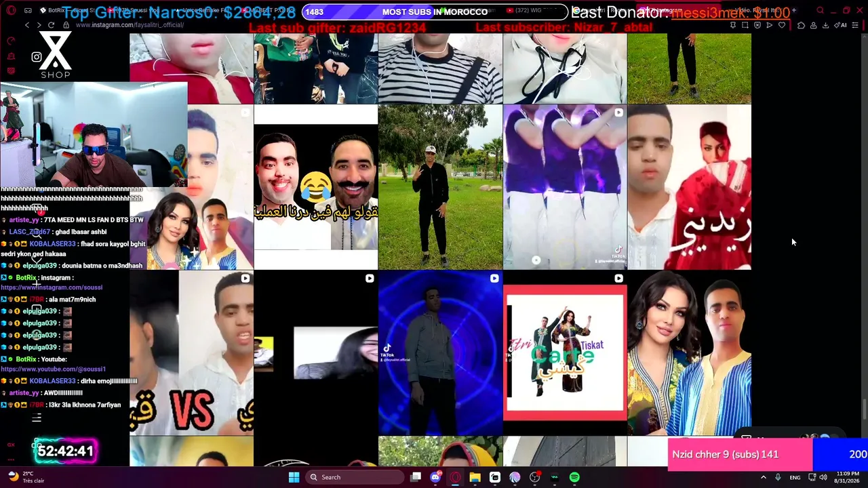Go back to the previous page
The width and height of the screenshot is (868, 488).
pos(27,25)
